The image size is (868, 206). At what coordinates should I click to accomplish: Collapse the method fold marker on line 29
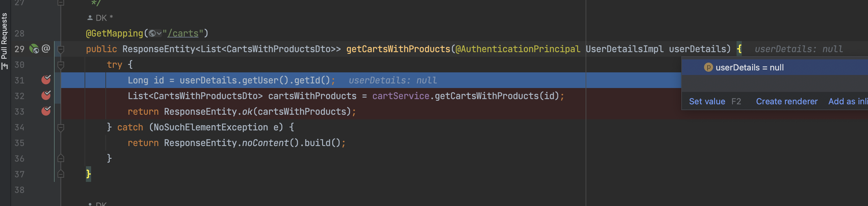click(61, 49)
